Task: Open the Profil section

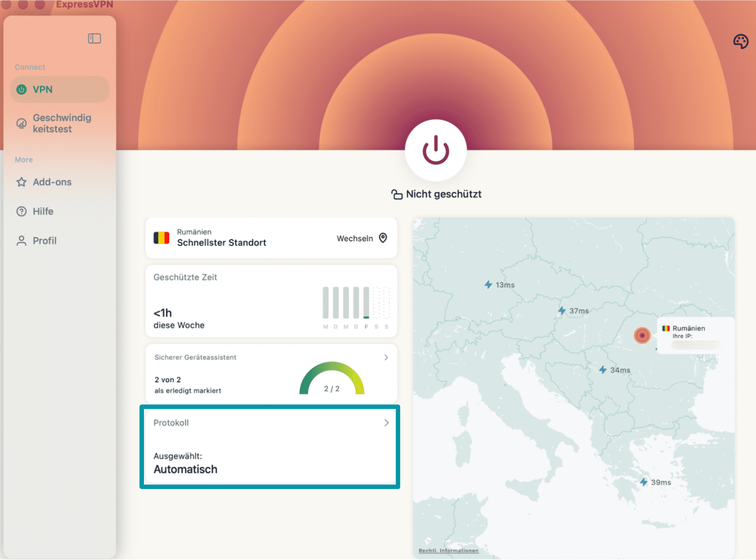Action: (x=44, y=241)
